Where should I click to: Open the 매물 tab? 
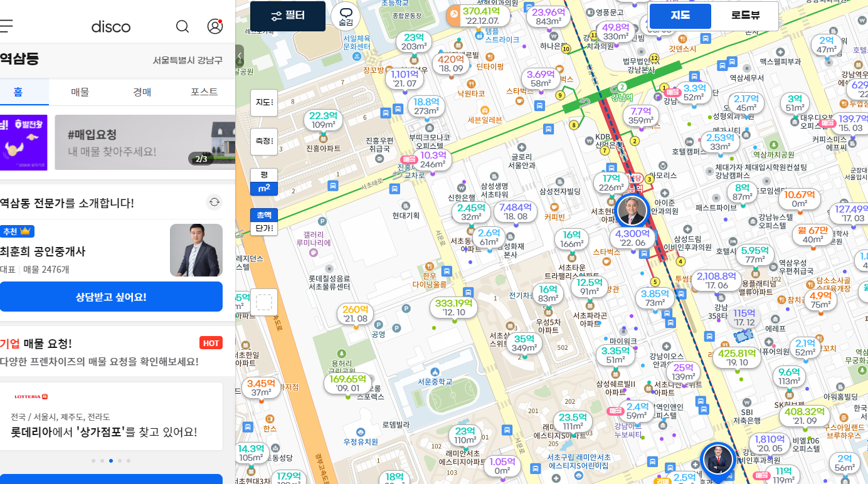coord(80,92)
